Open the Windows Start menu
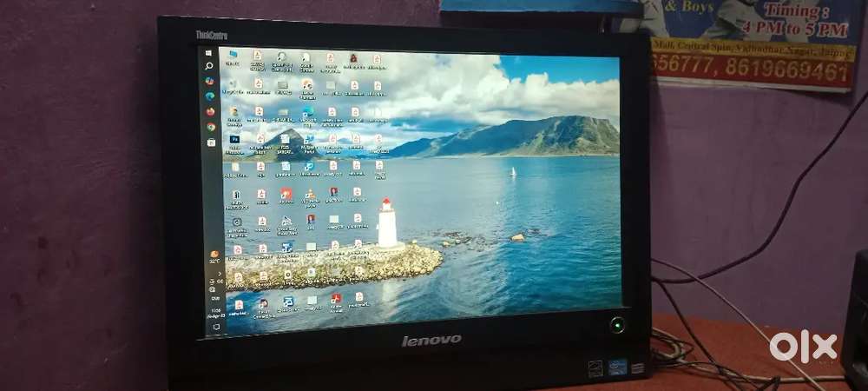Viewport: 868px width, 391px height. pyautogui.click(x=208, y=53)
